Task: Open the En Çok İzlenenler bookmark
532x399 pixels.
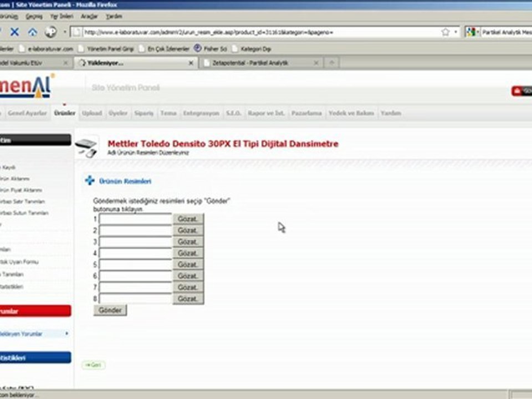Action: (165, 49)
